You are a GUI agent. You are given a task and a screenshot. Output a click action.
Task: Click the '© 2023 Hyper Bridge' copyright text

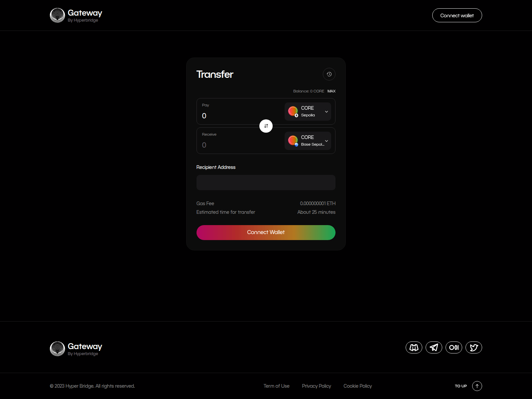(x=92, y=386)
